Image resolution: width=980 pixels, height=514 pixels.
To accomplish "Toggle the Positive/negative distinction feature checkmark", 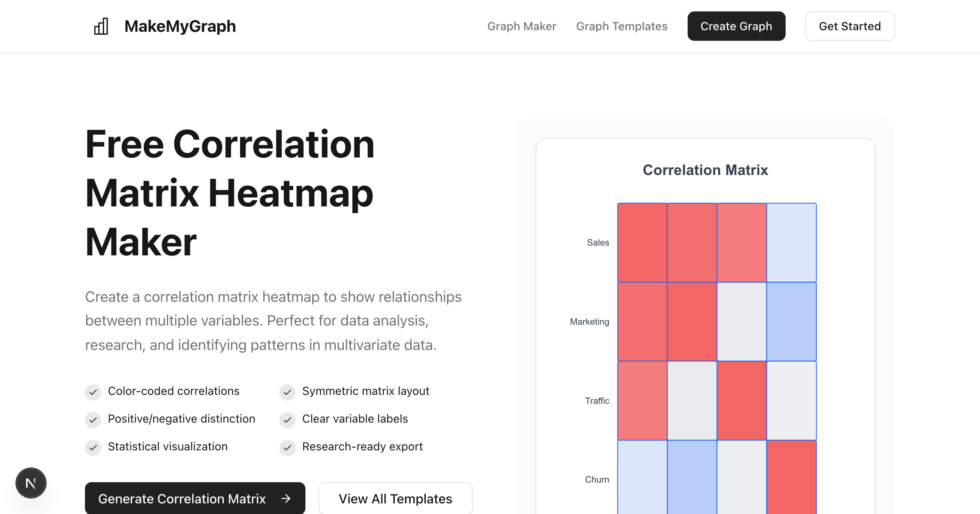I will point(93,420).
